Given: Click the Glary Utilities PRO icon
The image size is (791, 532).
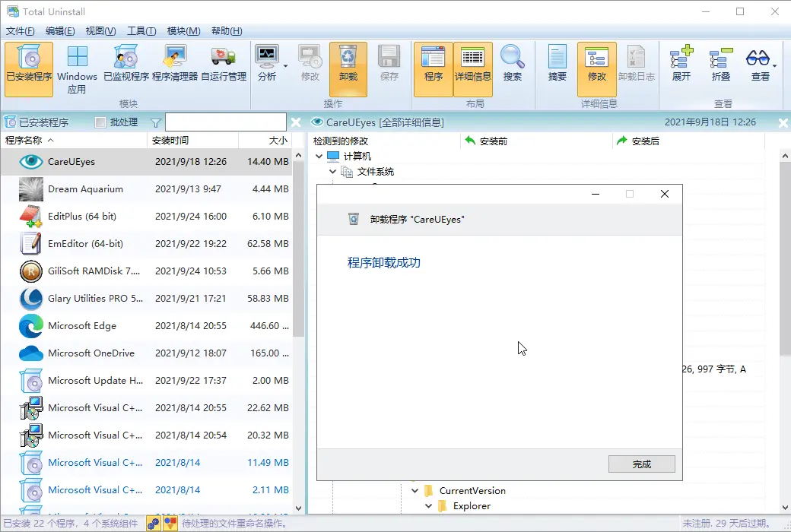Looking at the screenshot, I should point(30,299).
